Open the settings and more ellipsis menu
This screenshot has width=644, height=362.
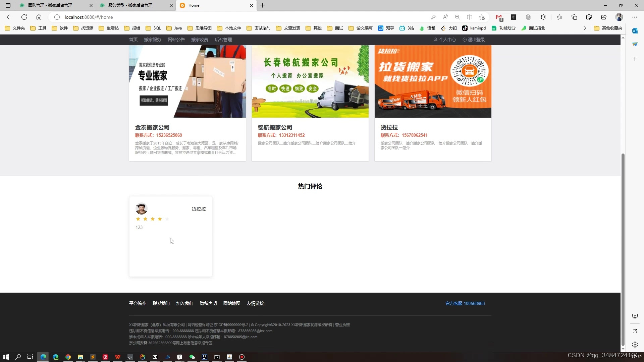click(x=635, y=17)
